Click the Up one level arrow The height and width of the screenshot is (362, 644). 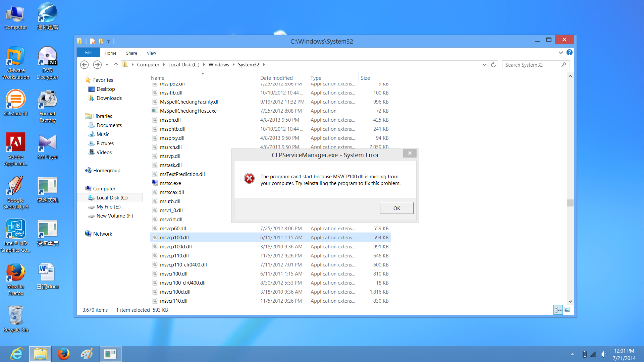click(116, 65)
